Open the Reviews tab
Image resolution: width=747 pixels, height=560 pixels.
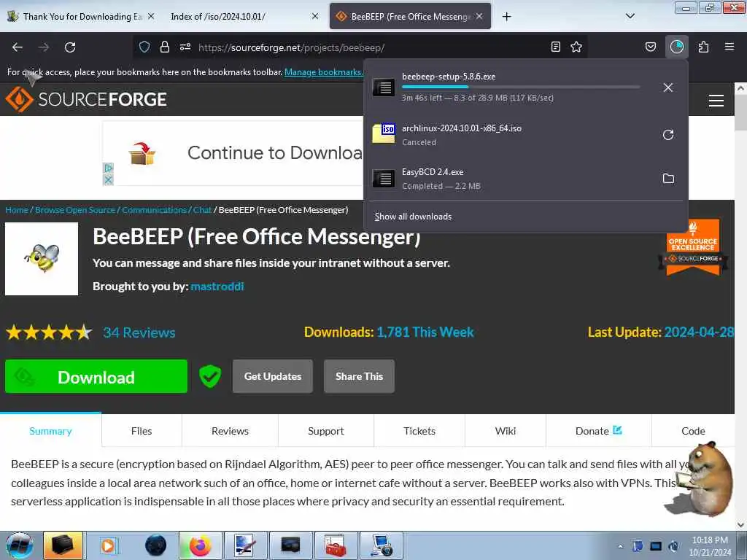(230, 431)
